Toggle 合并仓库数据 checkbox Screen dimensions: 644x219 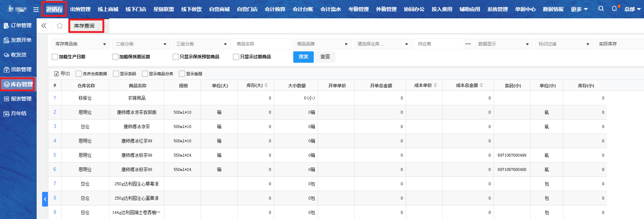(79, 74)
